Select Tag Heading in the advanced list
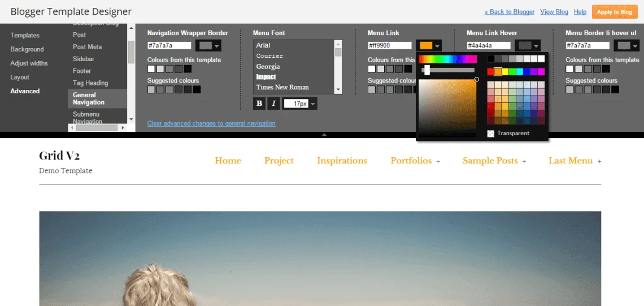The height and width of the screenshot is (306, 644). coord(90,83)
